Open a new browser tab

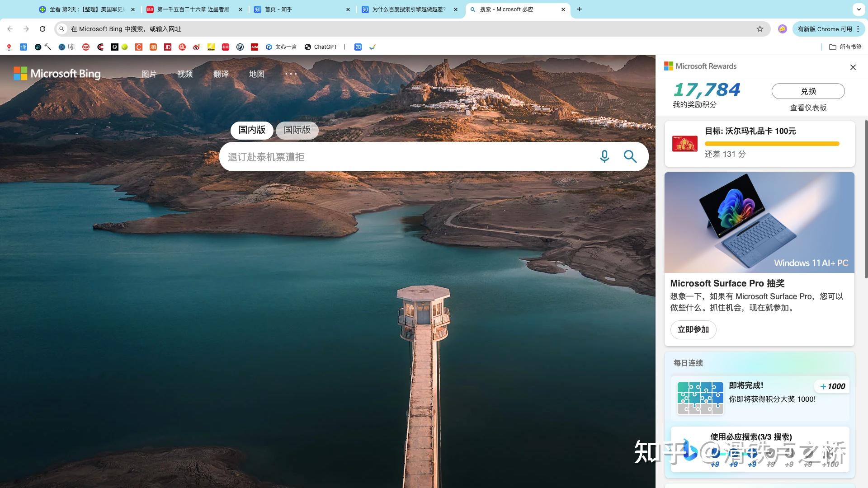pos(580,9)
